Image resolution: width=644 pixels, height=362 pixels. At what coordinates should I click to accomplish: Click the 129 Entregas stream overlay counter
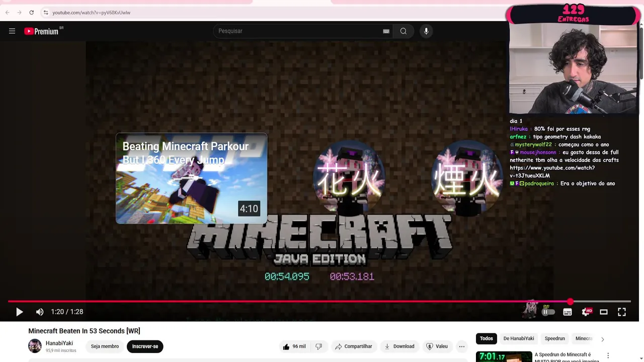pos(573,14)
